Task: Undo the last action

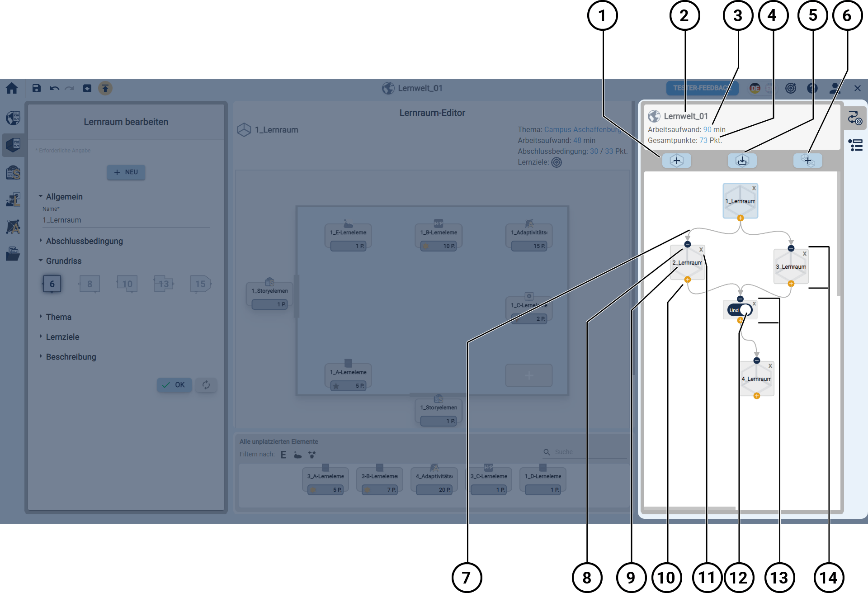Action: click(x=54, y=88)
